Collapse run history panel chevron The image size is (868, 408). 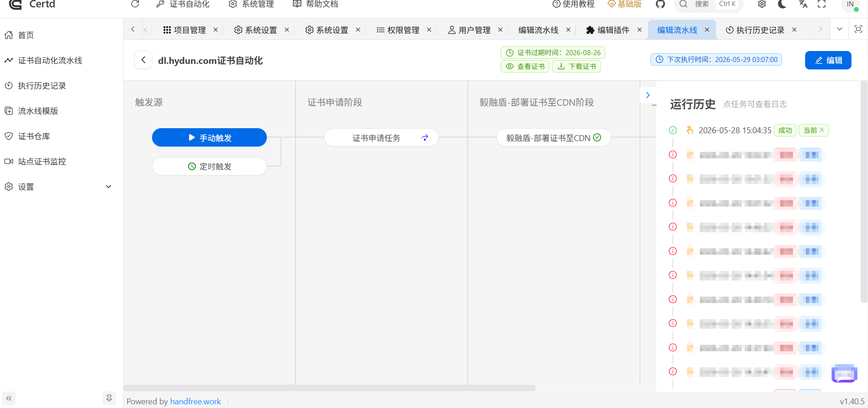tap(648, 95)
